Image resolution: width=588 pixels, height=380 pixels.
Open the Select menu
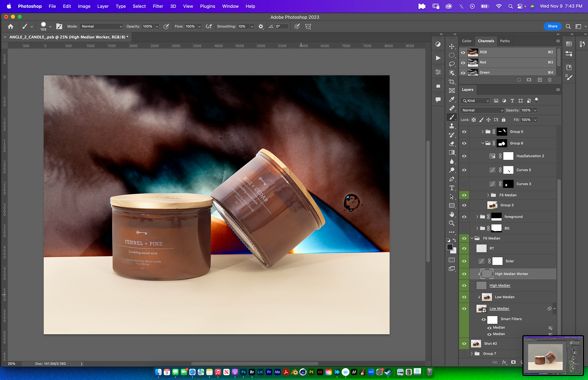point(139,6)
